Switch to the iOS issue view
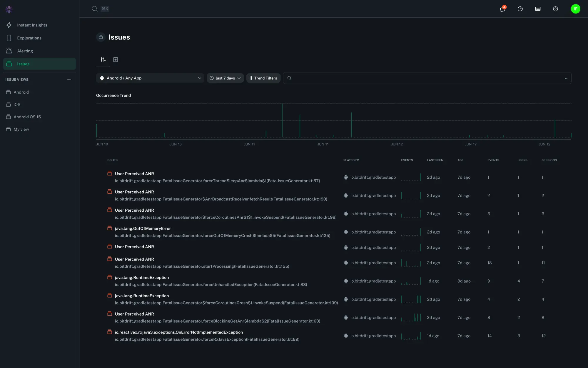The width and height of the screenshot is (588, 368). [17, 105]
